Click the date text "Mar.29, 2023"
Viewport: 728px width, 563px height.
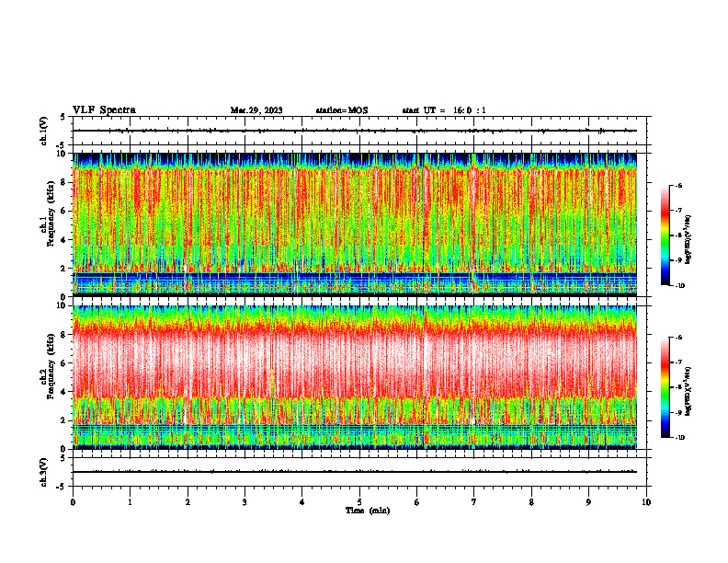tap(256, 110)
